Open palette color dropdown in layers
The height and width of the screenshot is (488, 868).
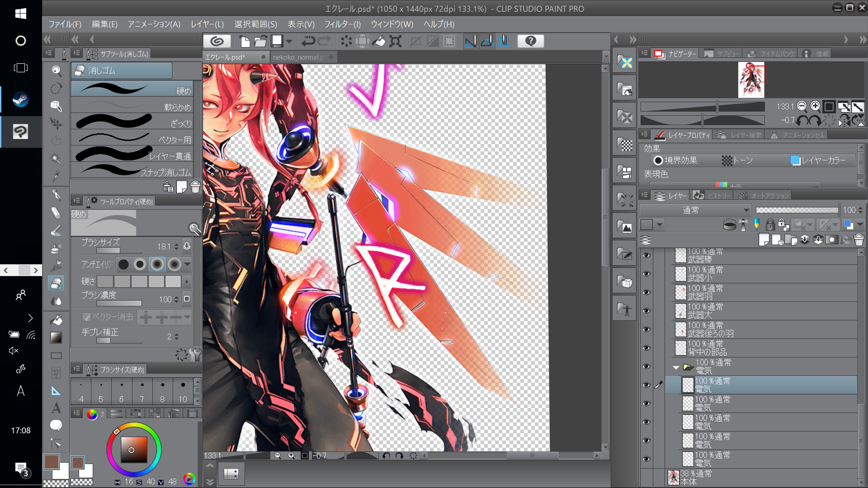tap(660, 225)
